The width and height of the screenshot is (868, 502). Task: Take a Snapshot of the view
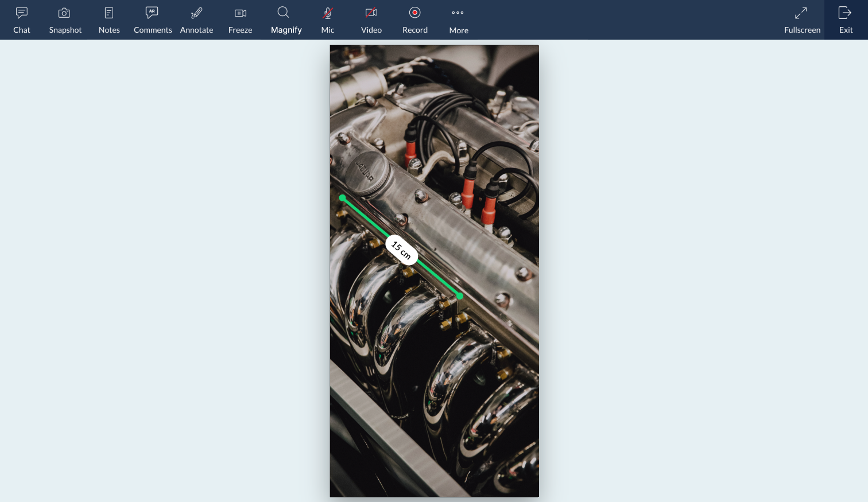click(65, 20)
